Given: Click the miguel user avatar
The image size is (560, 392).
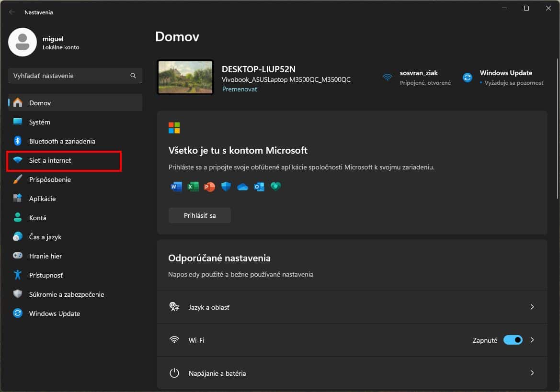Looking at the screenshot, I should [23, 42].
